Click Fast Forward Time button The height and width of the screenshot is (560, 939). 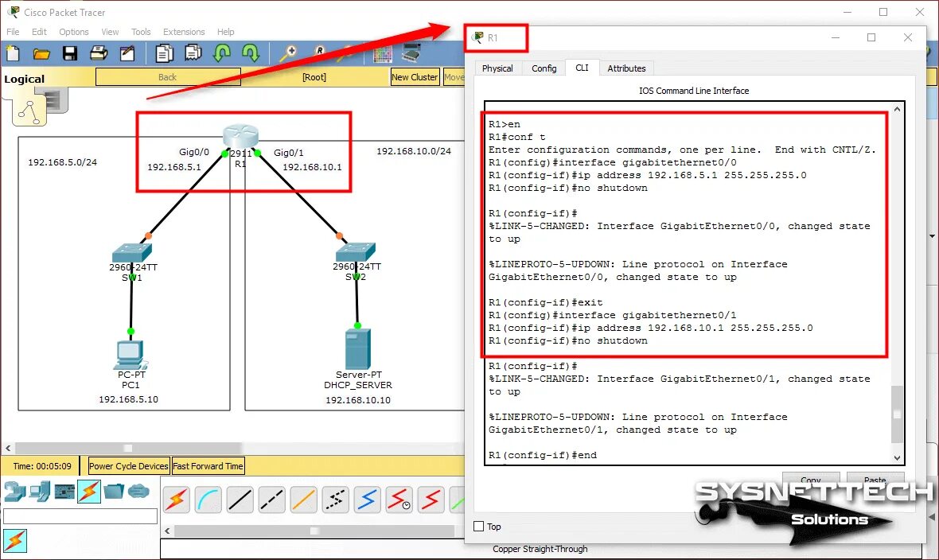[x=208, y=466]
